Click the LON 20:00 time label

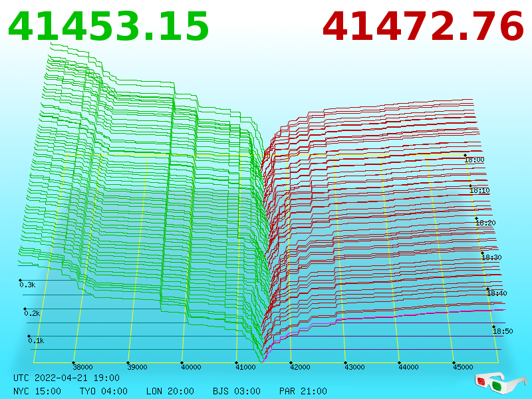[x=170, y=391]
